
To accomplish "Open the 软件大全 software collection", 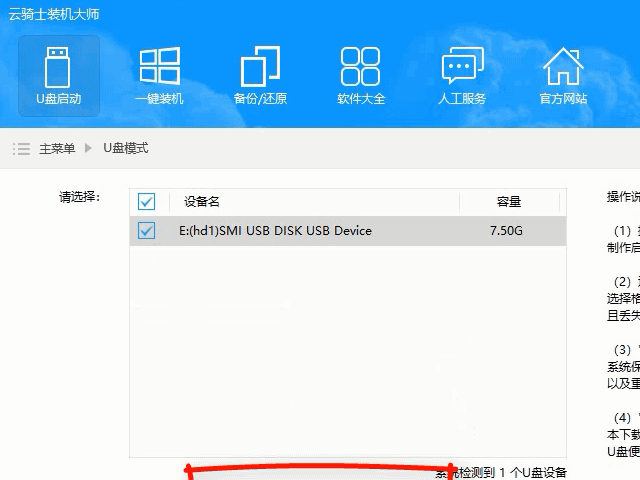I will pyautogui.click(x=361, y=76).
